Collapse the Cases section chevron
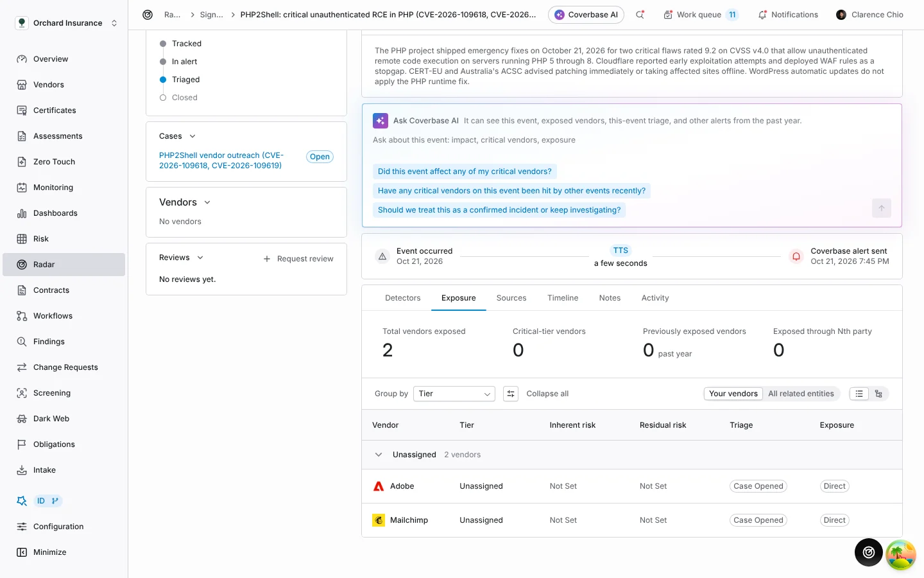This screenshot has height=578, width=924. 193,136
